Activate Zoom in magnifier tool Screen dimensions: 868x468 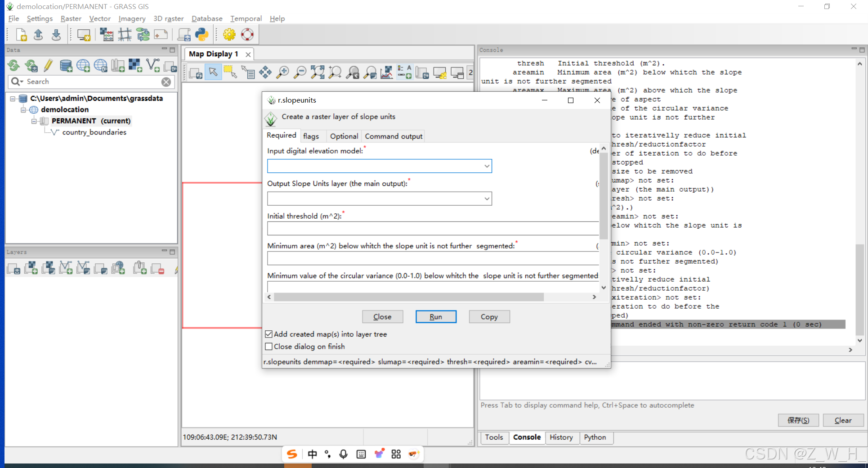click(282, 72)
